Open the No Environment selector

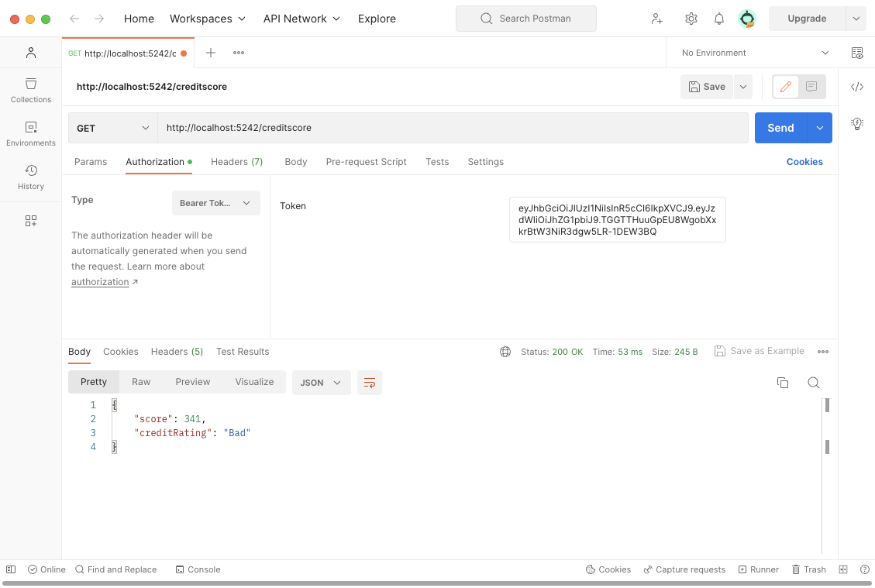click(754, 53)
